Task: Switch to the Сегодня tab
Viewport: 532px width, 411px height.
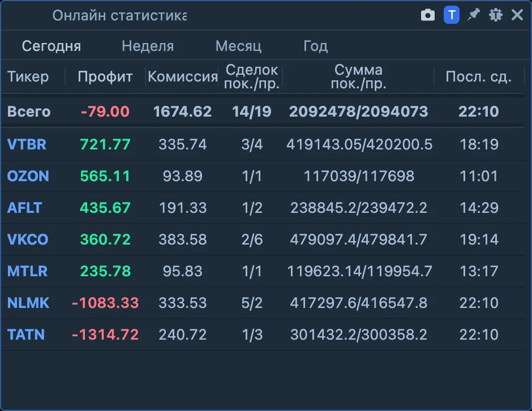Action: [52, 46]
